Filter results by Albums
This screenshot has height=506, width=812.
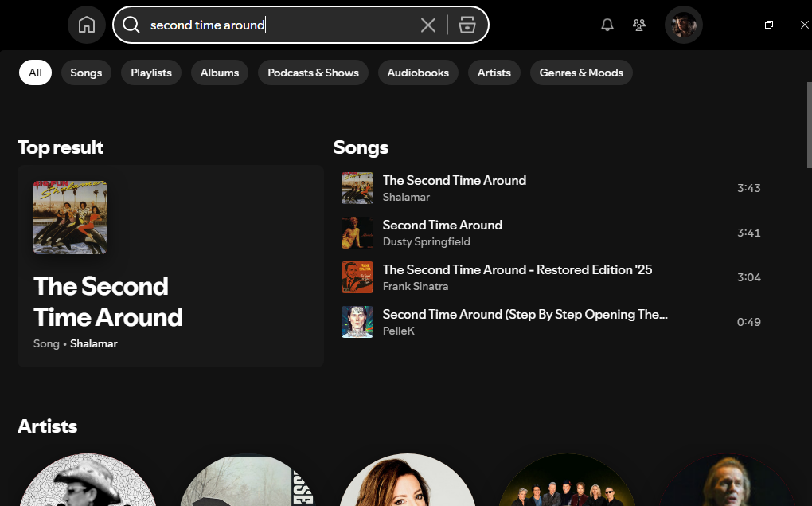pos(220,73)
